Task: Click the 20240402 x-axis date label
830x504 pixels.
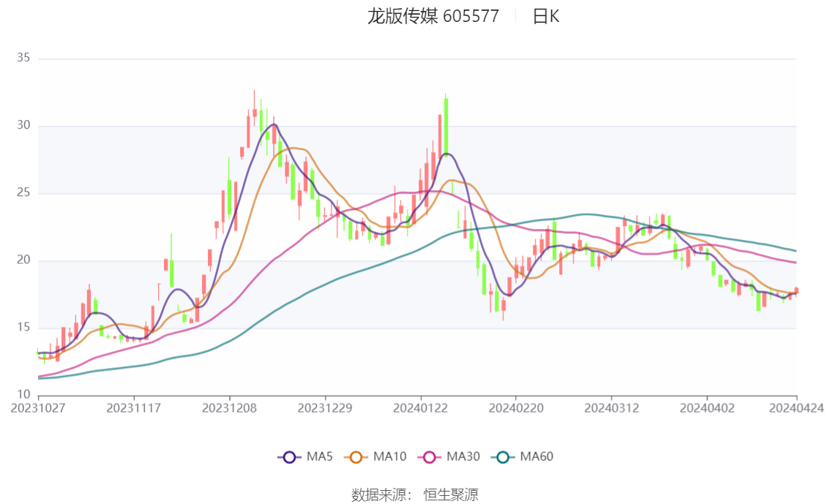Action: coord(706,408)
